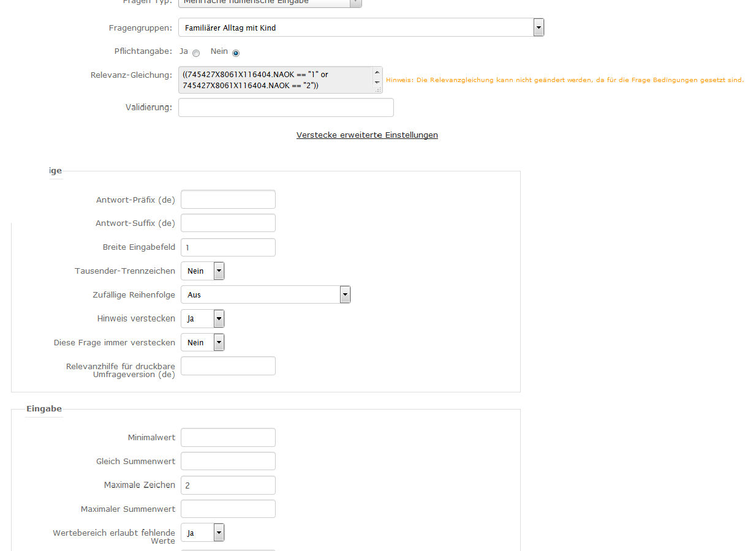
Task: Expand the Hinweis verstecken dropdown
Action: point(203,319)
